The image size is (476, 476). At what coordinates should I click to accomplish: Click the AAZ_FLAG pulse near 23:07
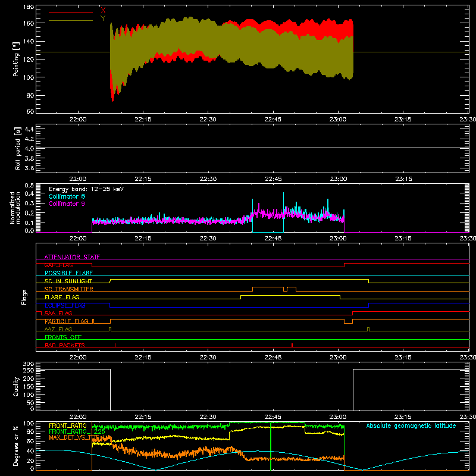pos(368,329)
